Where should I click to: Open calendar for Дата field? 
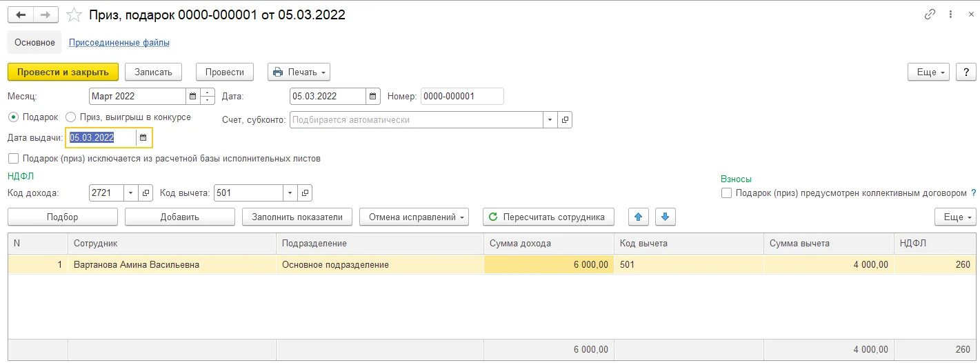(x=373, y=97)
